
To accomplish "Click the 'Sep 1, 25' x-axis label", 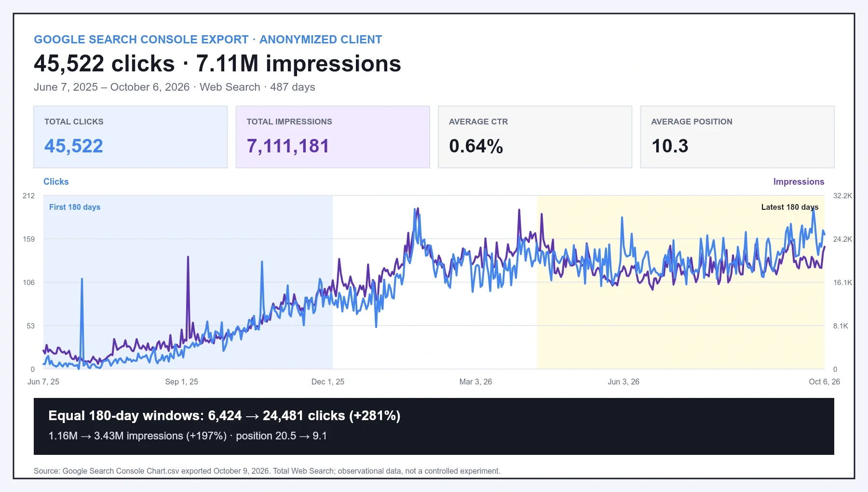I will [182, 382].
